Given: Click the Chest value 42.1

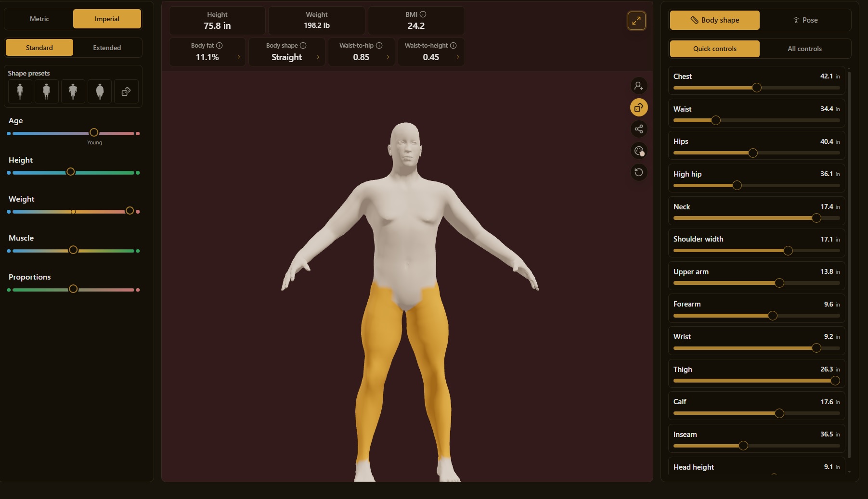Looking at the screenshot, I should pyautogui.click(x=827, y=76).
